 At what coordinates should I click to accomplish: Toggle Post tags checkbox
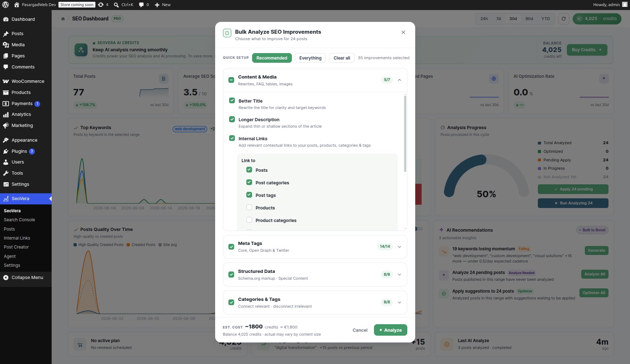[249, 195]
